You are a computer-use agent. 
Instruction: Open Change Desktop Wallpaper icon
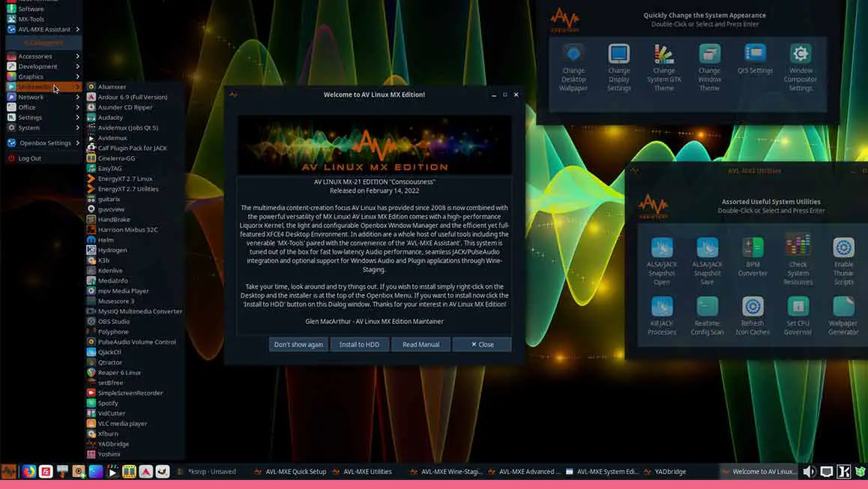point(573,55)
